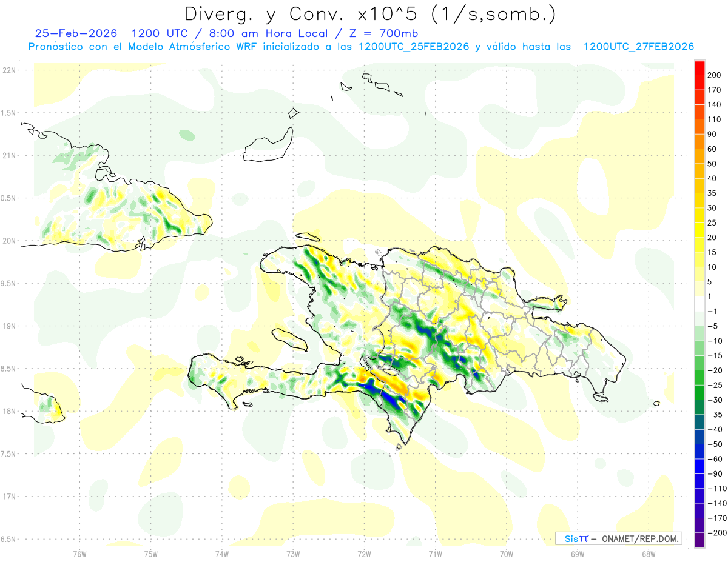Click the '6.5N' latitude label
The width and height of the screenshot is (728, 562).
pos(9,539)
